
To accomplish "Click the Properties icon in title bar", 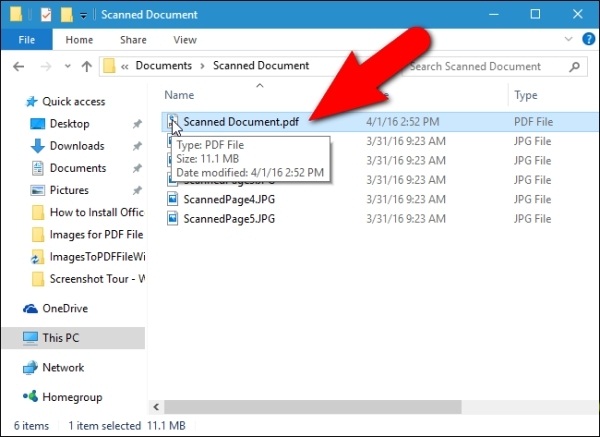I will coord(46,15).
